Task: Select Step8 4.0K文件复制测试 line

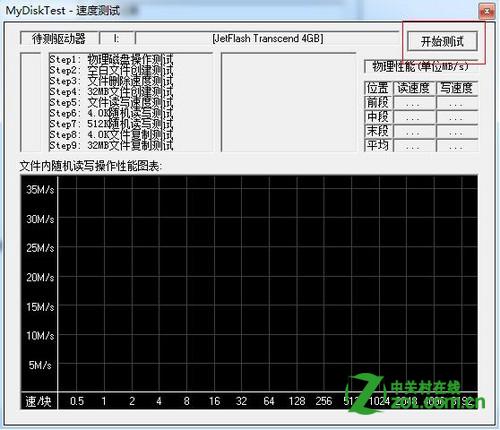Action: [111, 134]
